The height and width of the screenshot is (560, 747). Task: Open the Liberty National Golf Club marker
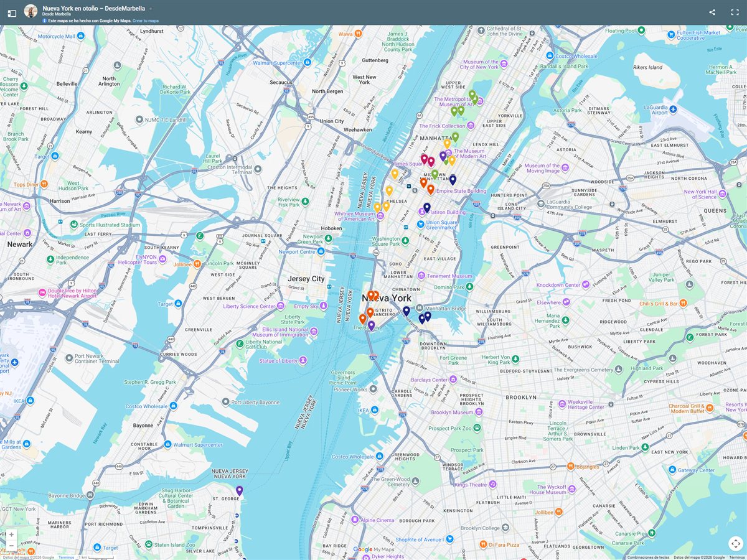(240, 343)
